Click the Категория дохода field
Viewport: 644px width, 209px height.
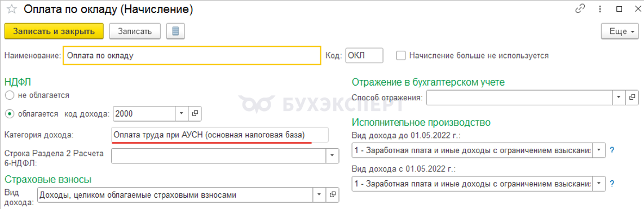point(220,135)
